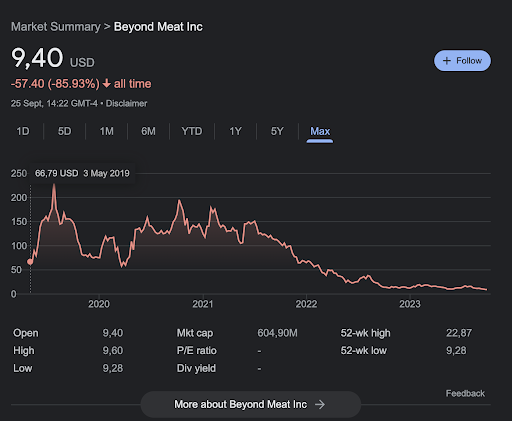Choose the 1M time range tab

tap(107, 131)
